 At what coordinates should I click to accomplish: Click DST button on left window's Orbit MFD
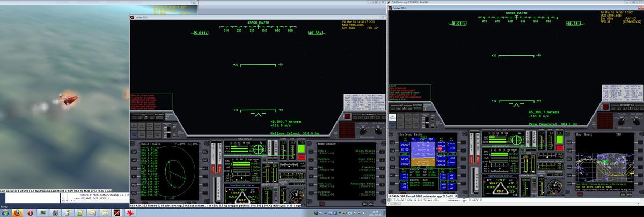[x=206, y=160]
